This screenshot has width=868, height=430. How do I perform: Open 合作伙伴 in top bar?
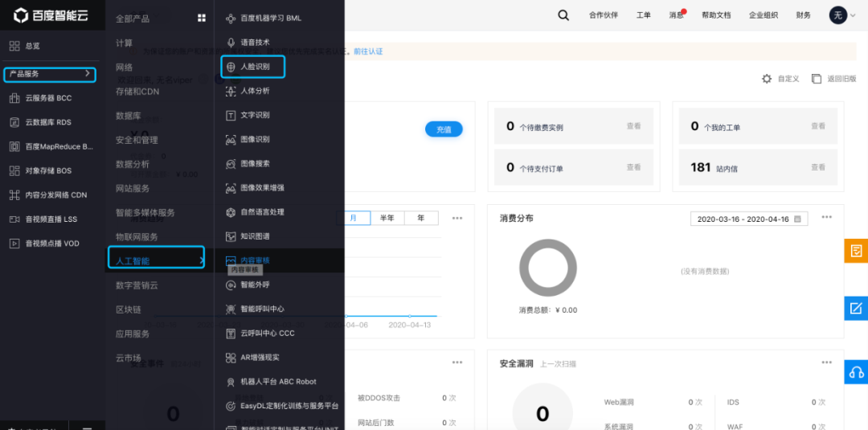tap(604, 15)
